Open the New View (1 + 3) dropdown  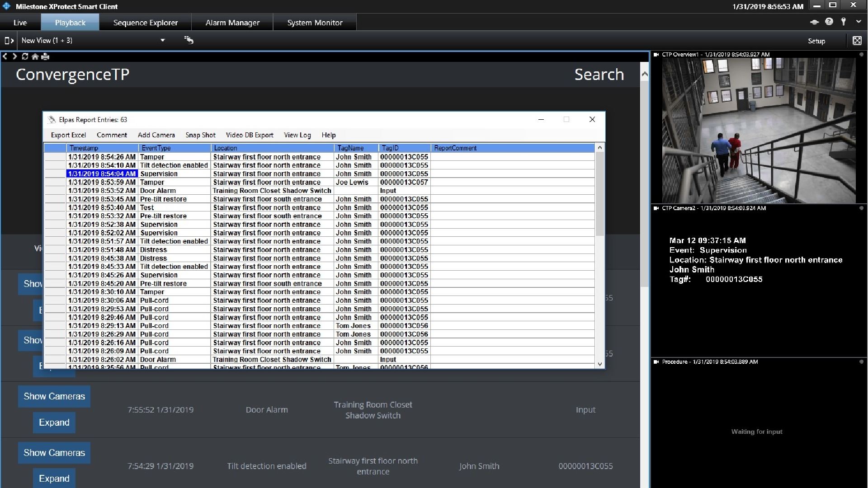tap(94, 41)
